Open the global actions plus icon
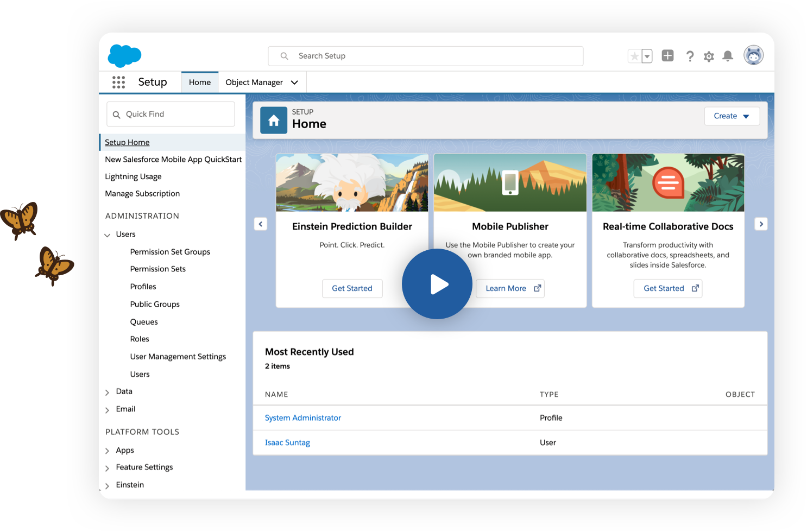807x532 pixels. click(667, 56)
